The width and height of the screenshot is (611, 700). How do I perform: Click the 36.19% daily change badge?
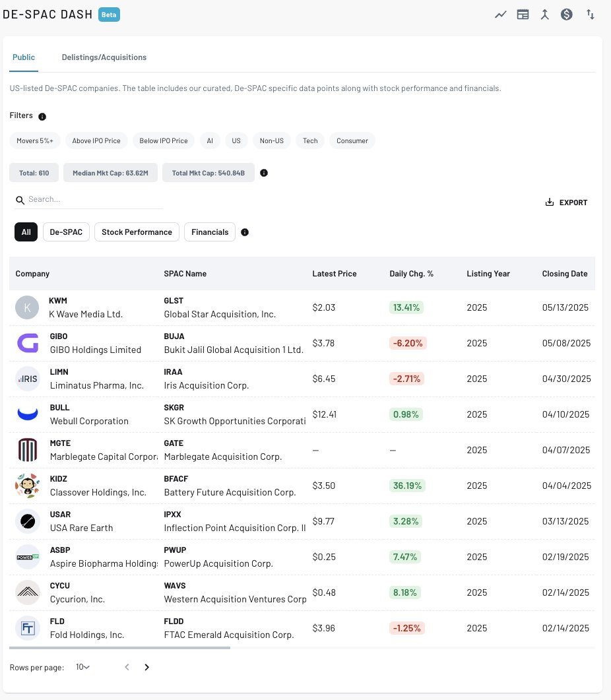coord(407,486)
